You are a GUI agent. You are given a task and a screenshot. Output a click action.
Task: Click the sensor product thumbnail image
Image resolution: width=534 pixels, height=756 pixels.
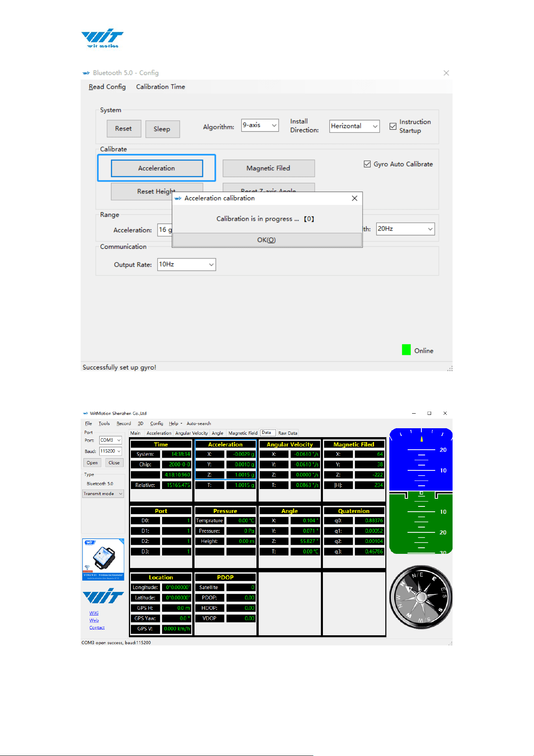click(103, 560)
